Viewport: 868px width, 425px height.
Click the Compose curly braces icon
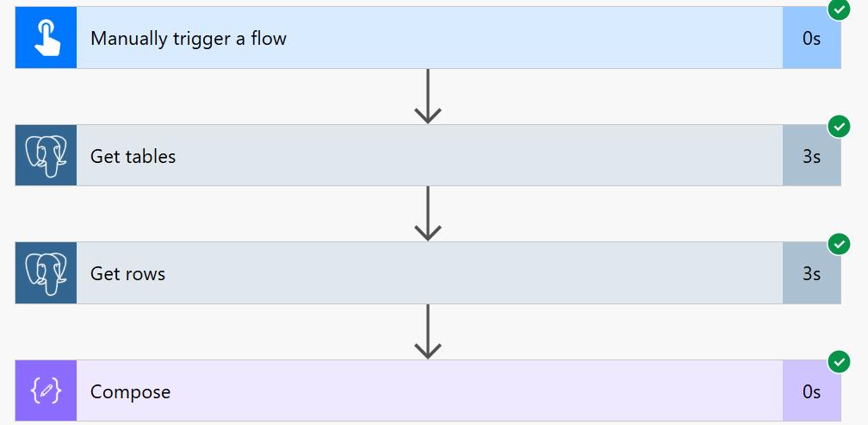point(46,391)
